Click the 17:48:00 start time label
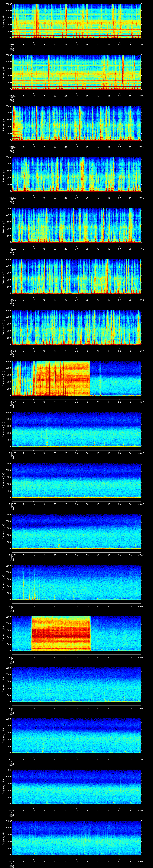This screenshot has width=153, height=868. click(x=12, y=657)
